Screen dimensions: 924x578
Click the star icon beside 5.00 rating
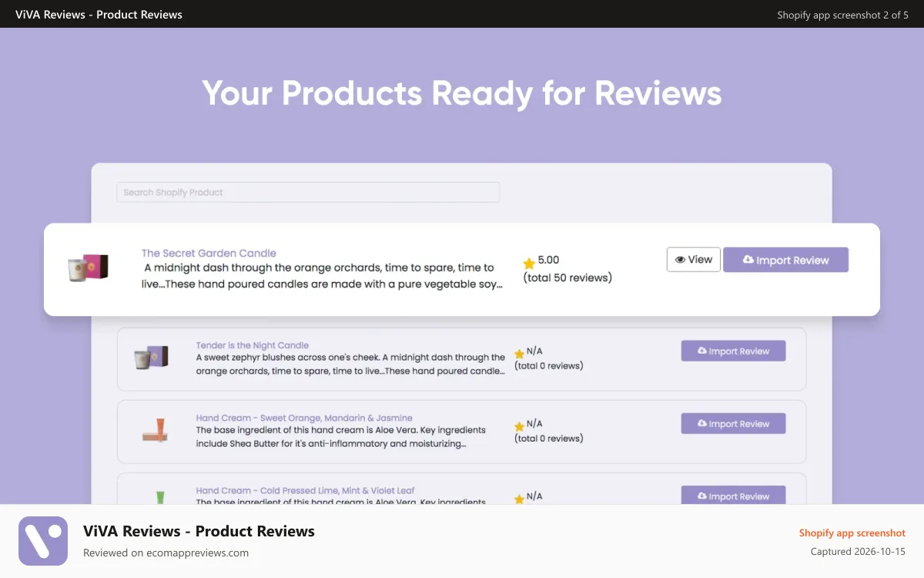point(529,264)
